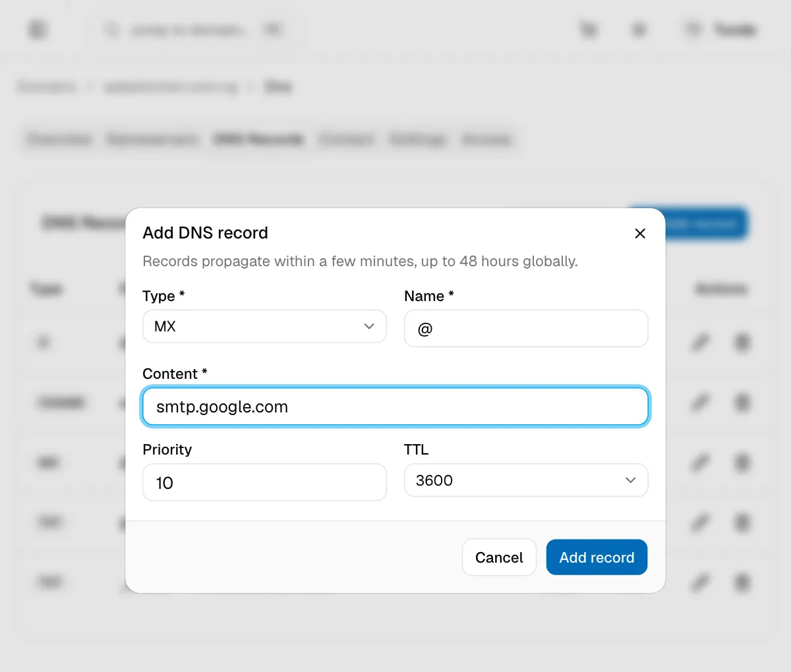Screen dimensions: 791x672
Task: Click the dialog title Add DNS record
Action: [205, 233]
